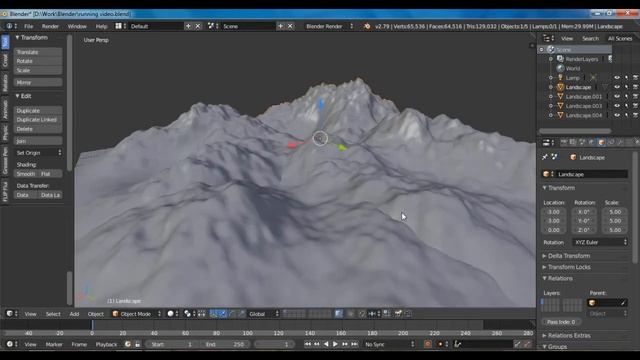Select the Object properties tab cube icon
This screenshot has height=360, width=640.
[x=601, y=142]
